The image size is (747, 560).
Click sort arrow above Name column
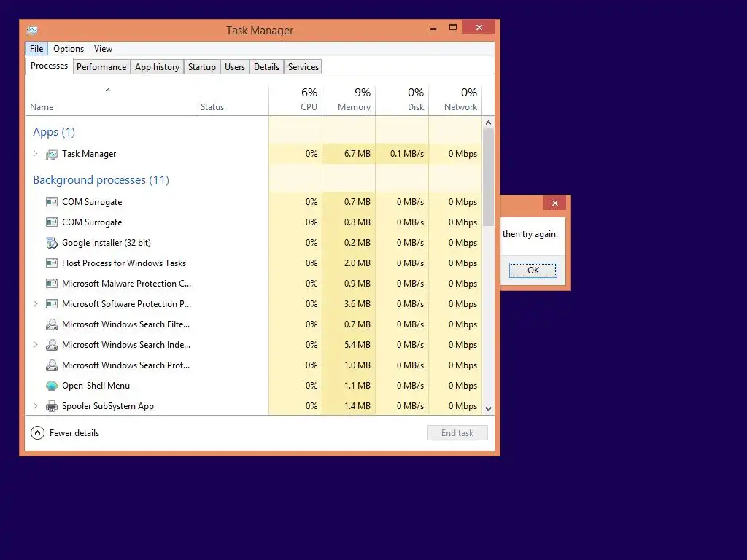[x=108, y=90]
